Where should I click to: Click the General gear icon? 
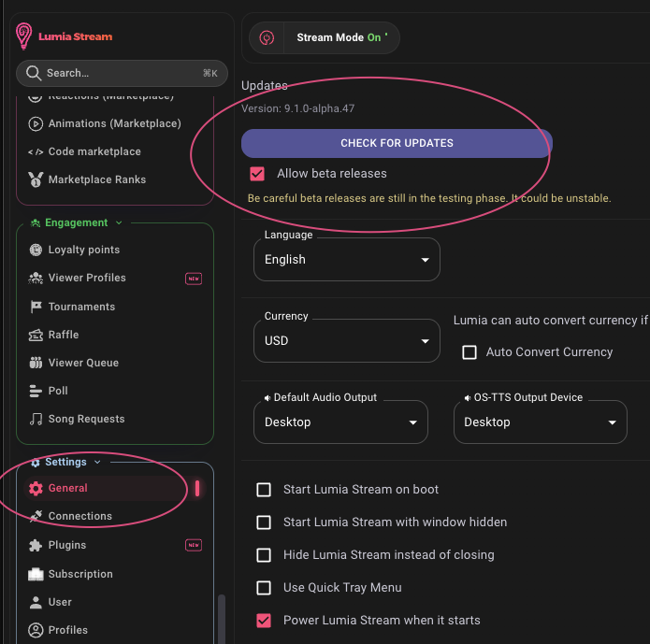(x=36, y=488)
